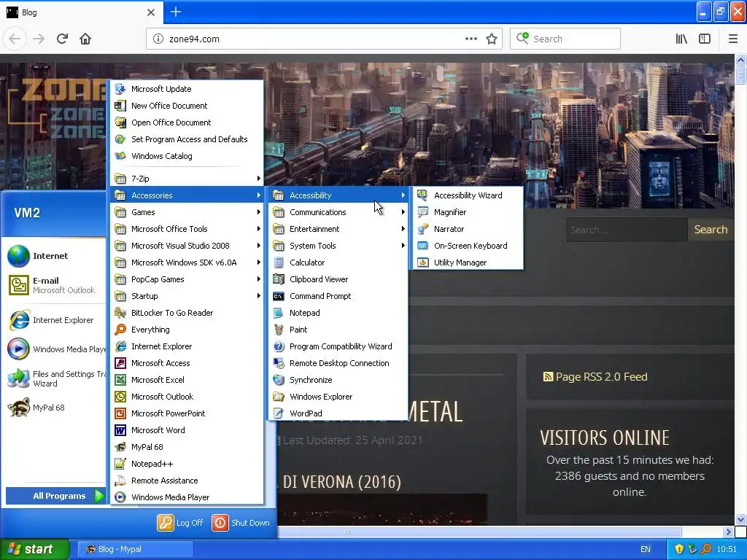Open Page RSS 2.0 Feed link
The width and height of the screenshot is (747, 560).
pyautogui.click(x=595, y=377)
